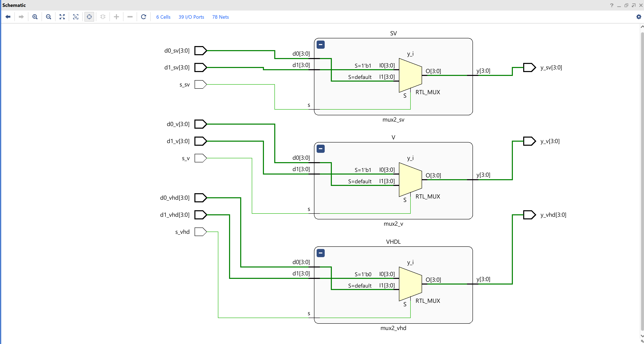Click the regenerate schematic refresh icon
The width and height of the screenshot is (644, 344).
(144, 17)
